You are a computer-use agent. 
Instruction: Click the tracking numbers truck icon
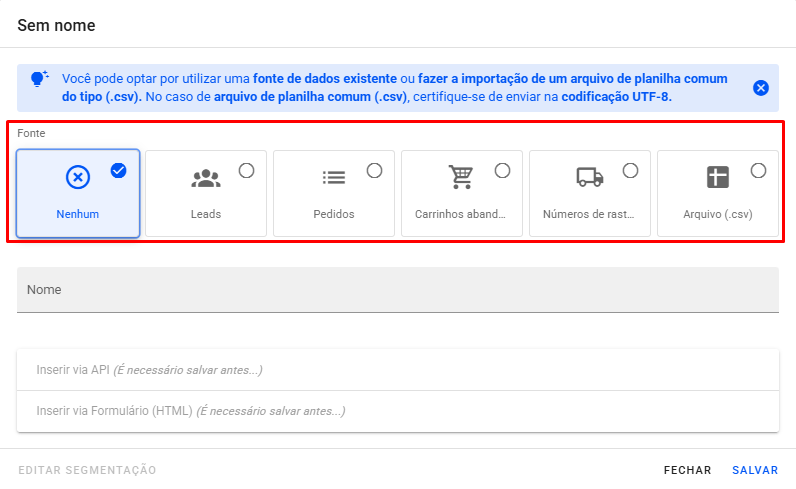[x=590, y=177]
